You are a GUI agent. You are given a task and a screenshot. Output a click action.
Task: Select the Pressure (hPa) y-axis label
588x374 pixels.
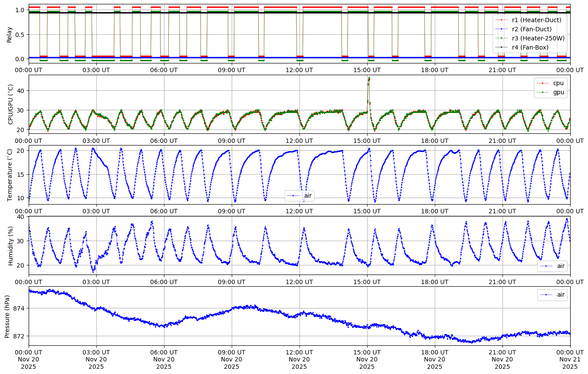(x=7, y=316)
